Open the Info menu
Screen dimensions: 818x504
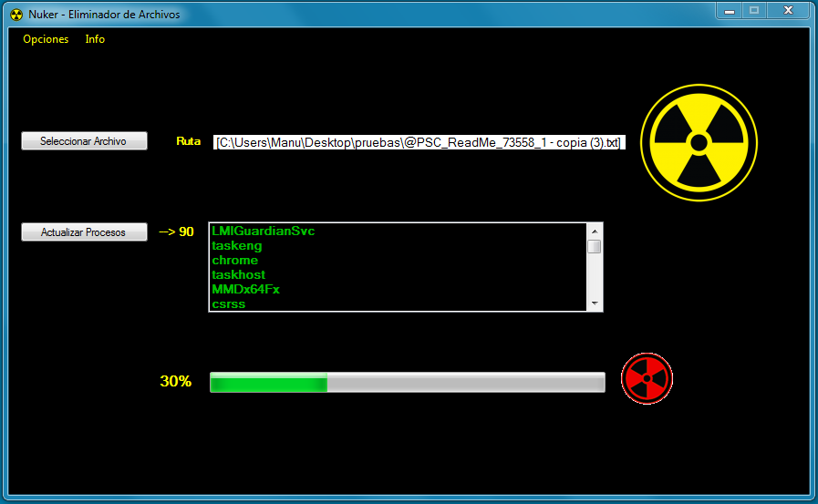coord(95,39)
